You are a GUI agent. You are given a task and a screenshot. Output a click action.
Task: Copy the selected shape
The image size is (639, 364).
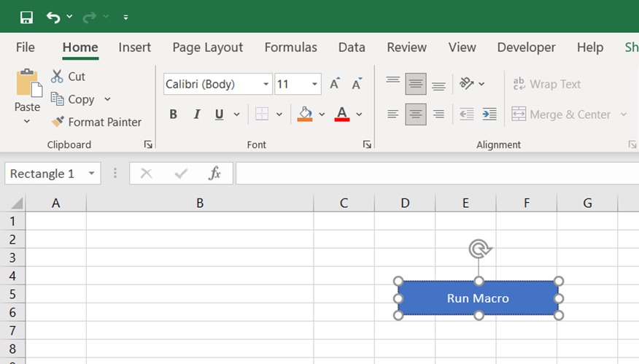72,99
